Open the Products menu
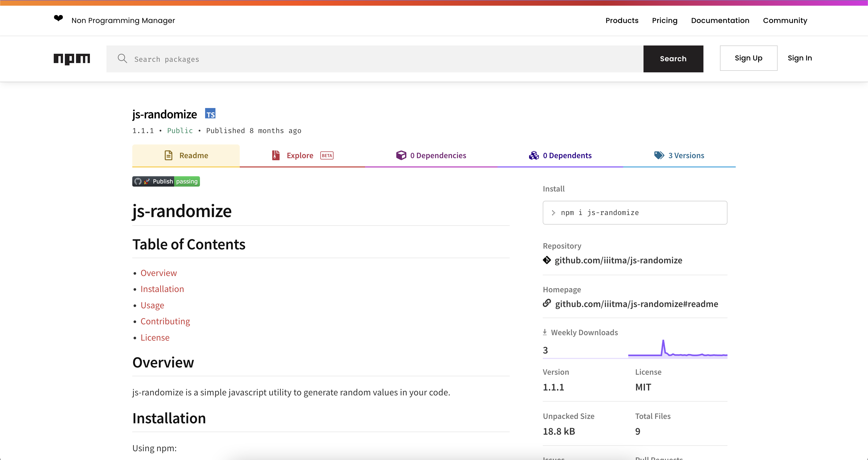The height and width of the screenshot is (460, 868). [x=622, y=21]
